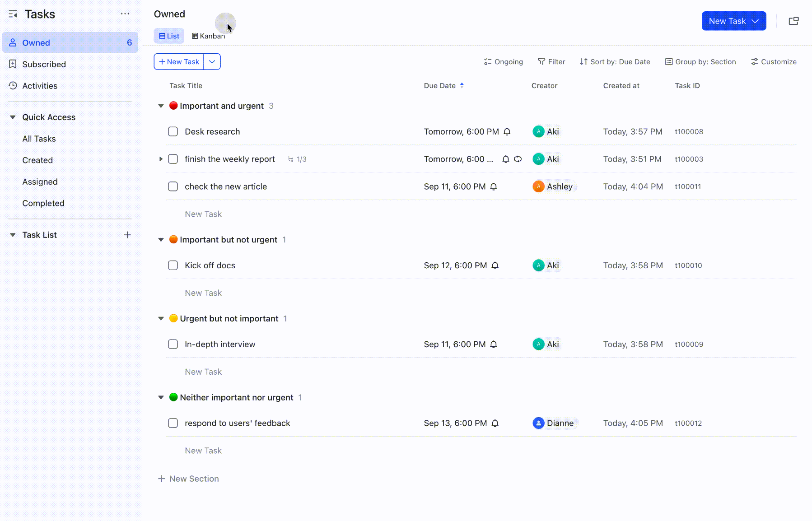Open the Tasks more options menu

[125, 14]
